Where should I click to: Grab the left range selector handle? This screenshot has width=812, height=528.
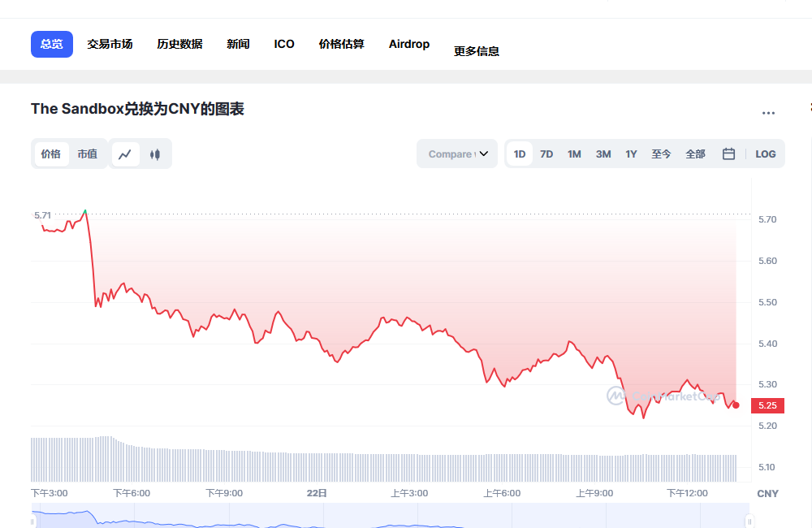tap(32, 522)
